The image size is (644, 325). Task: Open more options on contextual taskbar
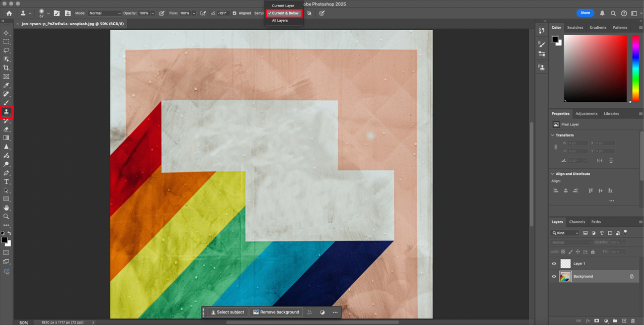[x=335, y=312]
